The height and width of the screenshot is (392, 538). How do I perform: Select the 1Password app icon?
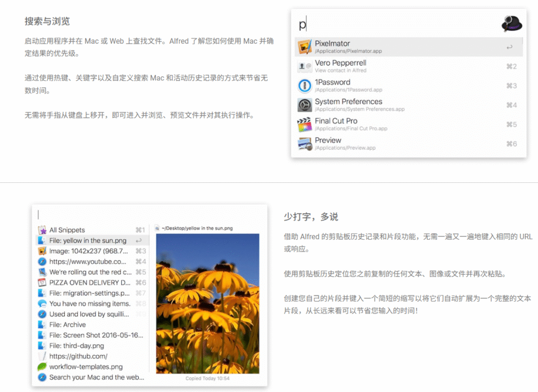point(305,86)
